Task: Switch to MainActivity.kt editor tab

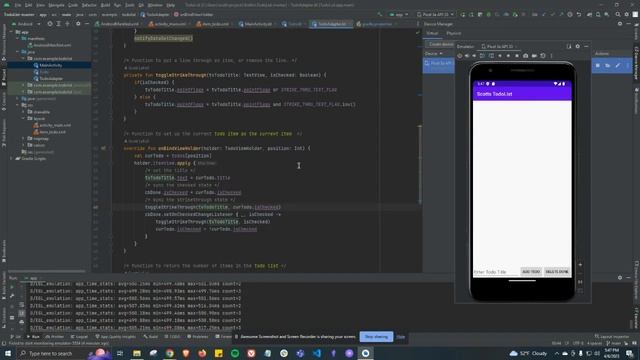Action: coord(255,24)
